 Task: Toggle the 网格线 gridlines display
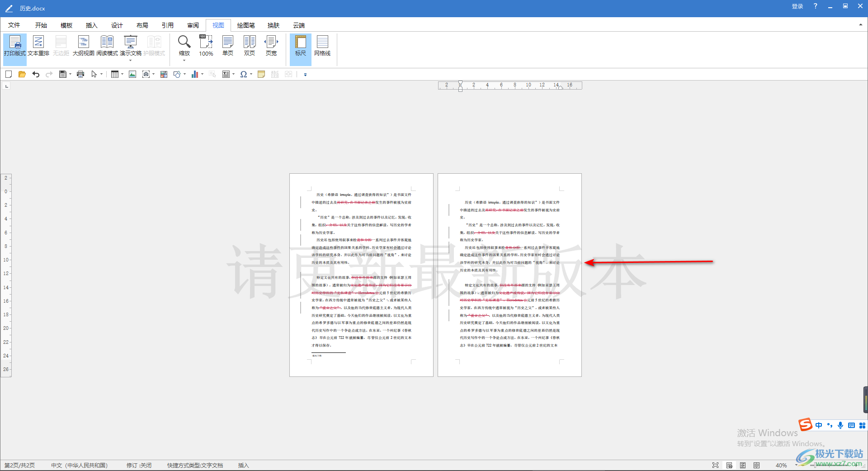coord(322,46)
